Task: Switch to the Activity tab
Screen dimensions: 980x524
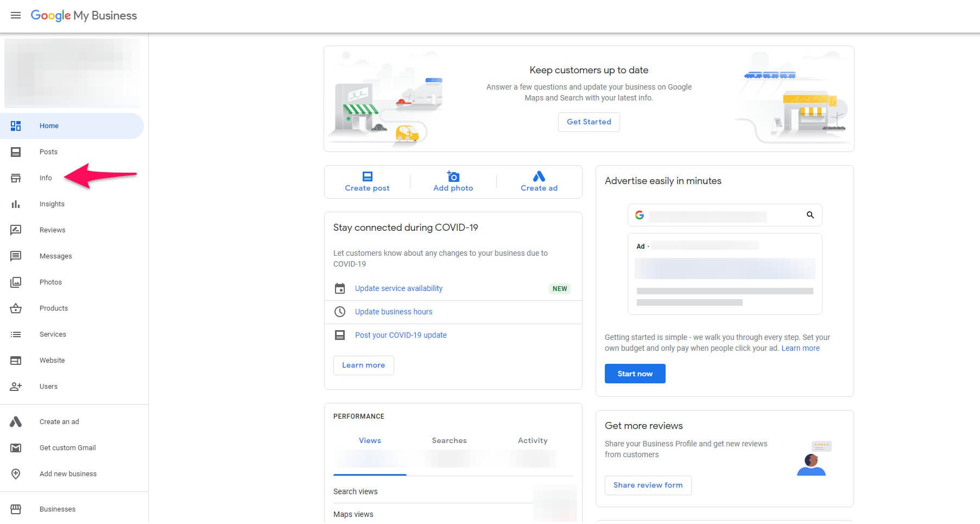Action: coord(532,440)
